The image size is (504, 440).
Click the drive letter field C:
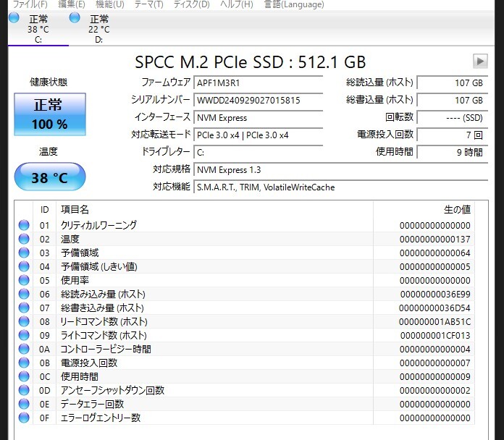[258, 152]
